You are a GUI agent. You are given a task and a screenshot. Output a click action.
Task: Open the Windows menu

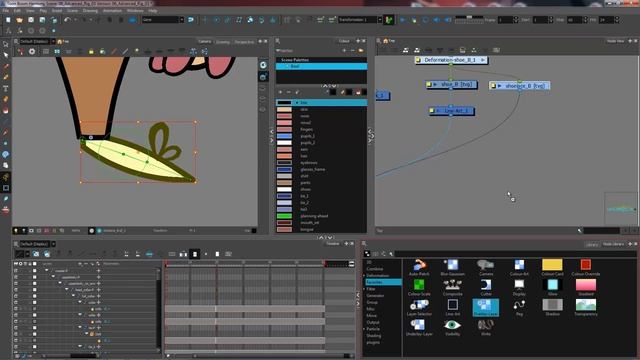click(x=135, y=11)
